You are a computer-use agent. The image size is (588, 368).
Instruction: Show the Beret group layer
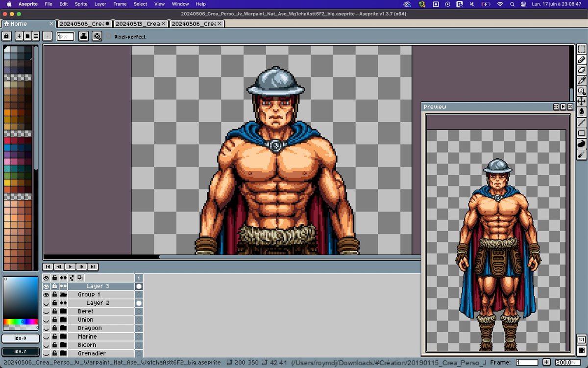(x=47, y=311)
